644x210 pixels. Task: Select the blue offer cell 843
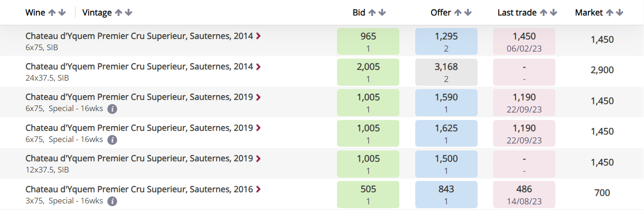tap(446, 195)
